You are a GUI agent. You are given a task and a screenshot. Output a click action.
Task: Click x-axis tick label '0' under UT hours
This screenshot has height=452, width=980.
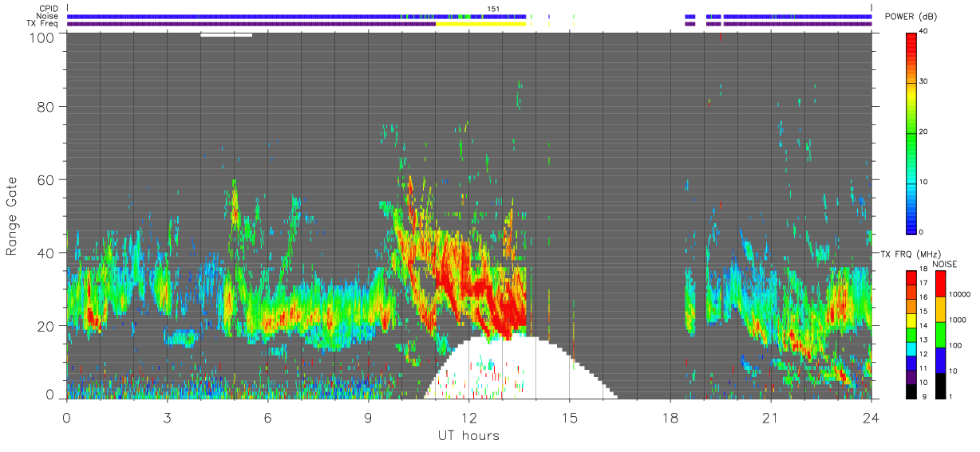[x=66, y=418]
